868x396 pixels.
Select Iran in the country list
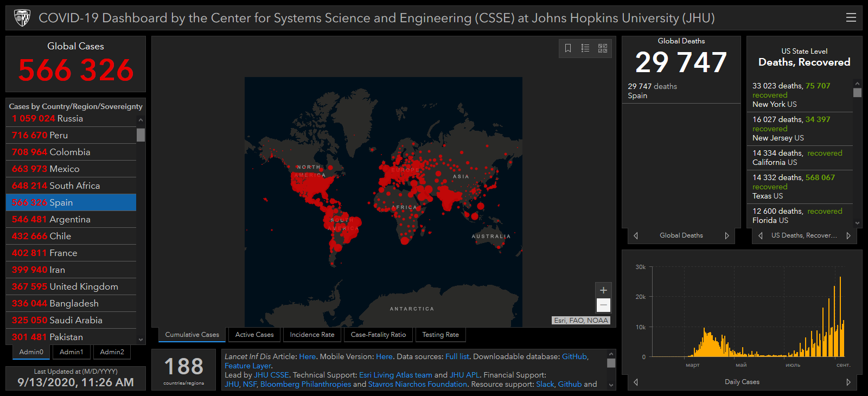[x=71, y=270]
